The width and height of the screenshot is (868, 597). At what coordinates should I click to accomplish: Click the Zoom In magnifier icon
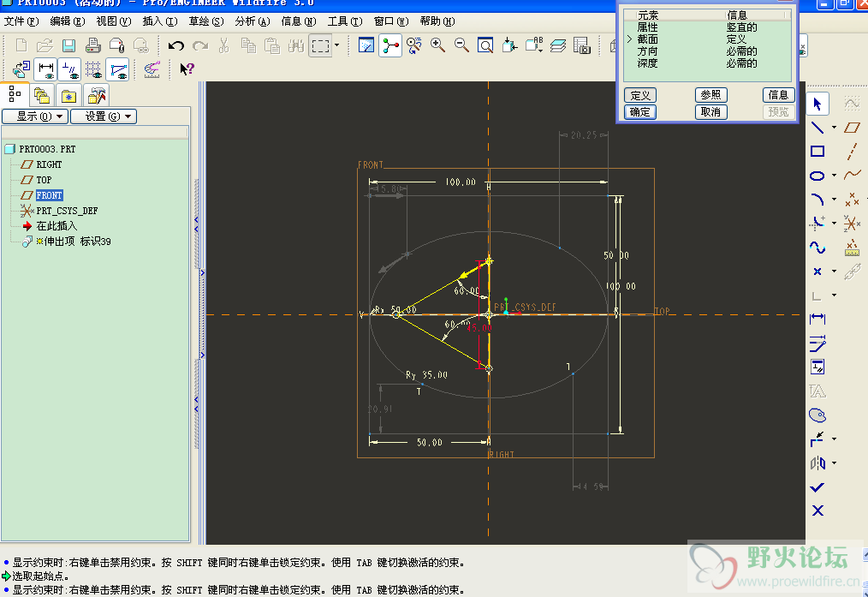coord(437,45)
